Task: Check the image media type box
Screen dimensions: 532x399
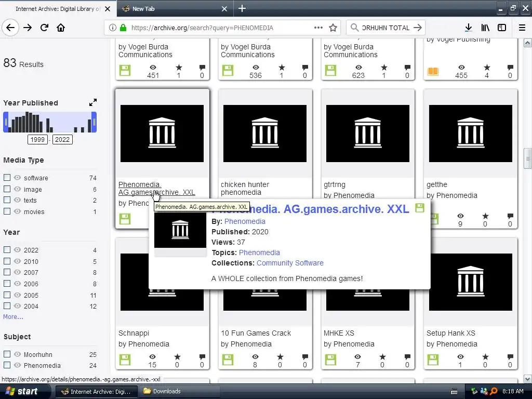Action: (x=7, y=189)
